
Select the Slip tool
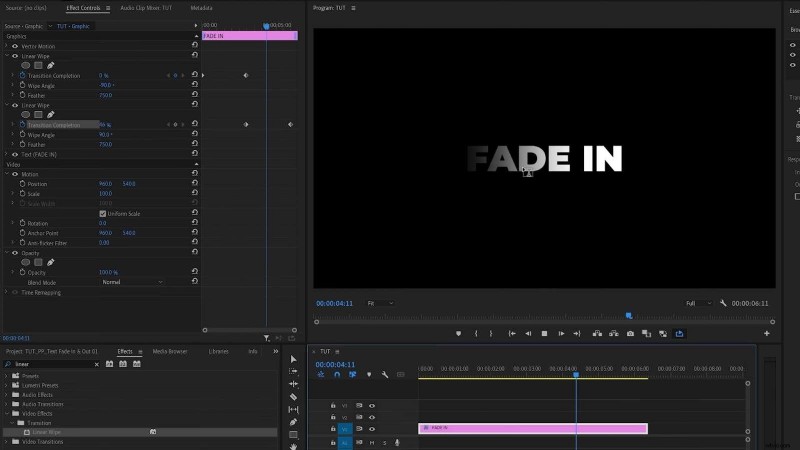click(x=293, y=409)
